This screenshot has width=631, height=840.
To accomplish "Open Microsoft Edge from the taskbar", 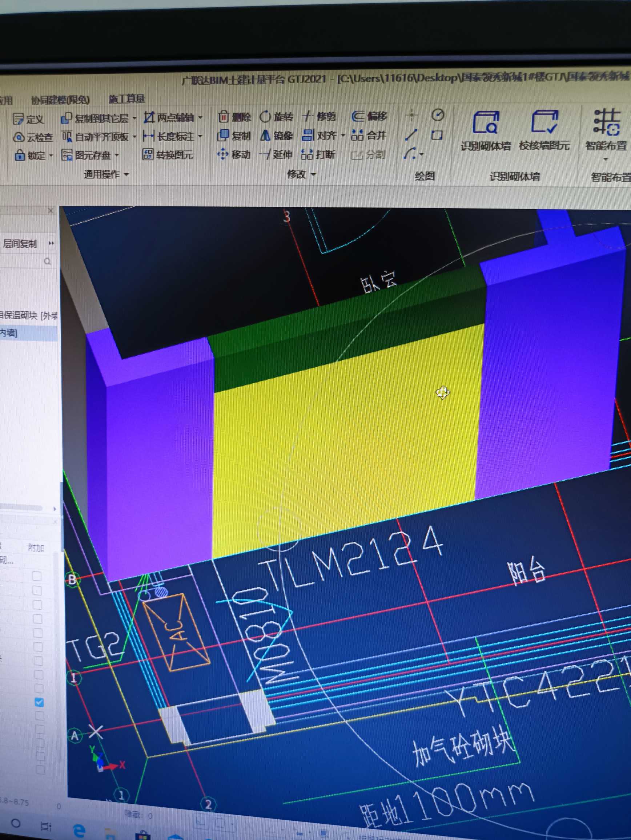I will (x=79, y=830).
